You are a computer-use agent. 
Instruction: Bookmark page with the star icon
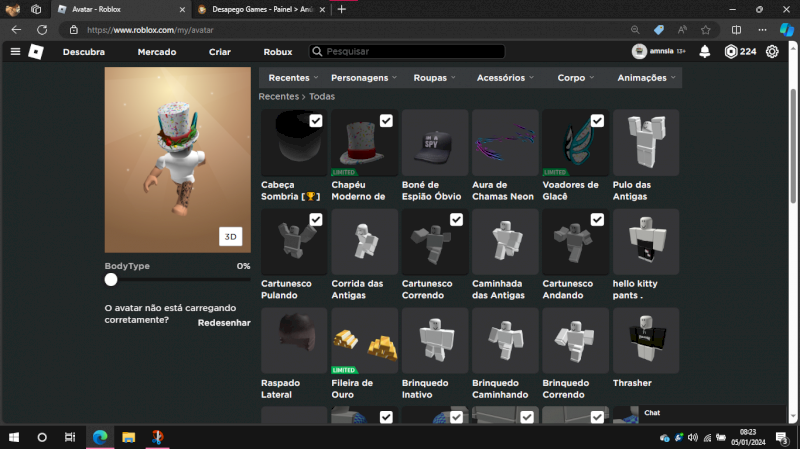point(705,30)
